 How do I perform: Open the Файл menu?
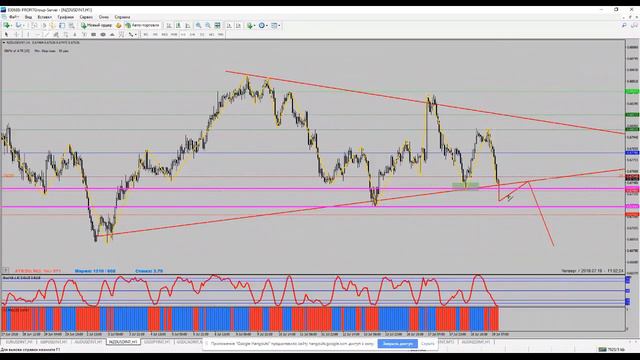(14, 17)
